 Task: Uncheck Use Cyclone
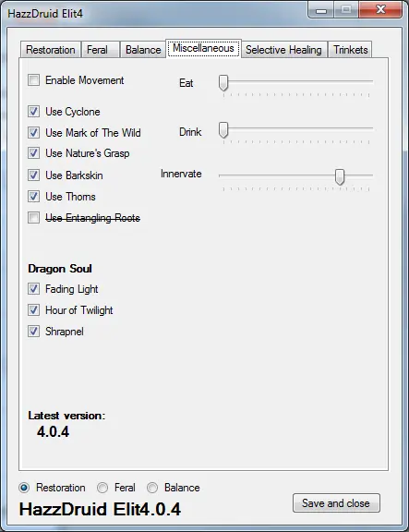click(33, 111)
